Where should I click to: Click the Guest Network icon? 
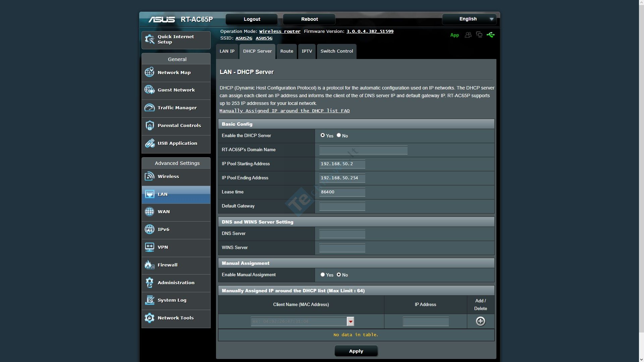point(150,90)
